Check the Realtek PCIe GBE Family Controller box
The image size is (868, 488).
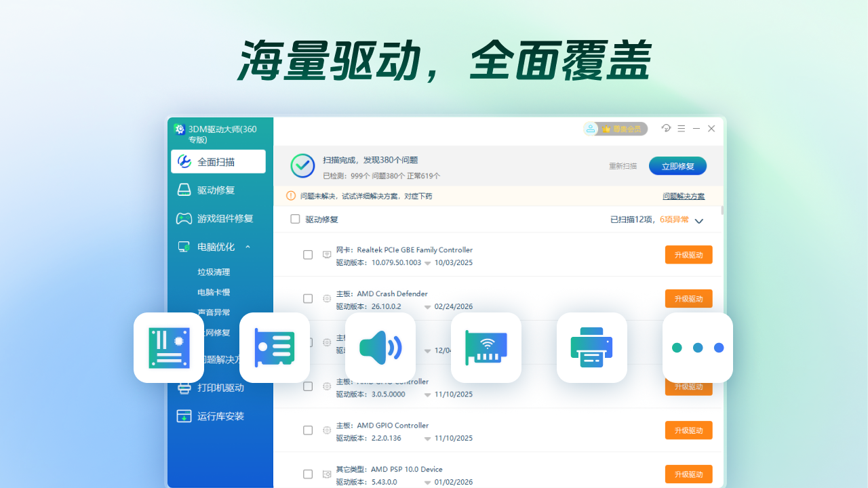308,255
